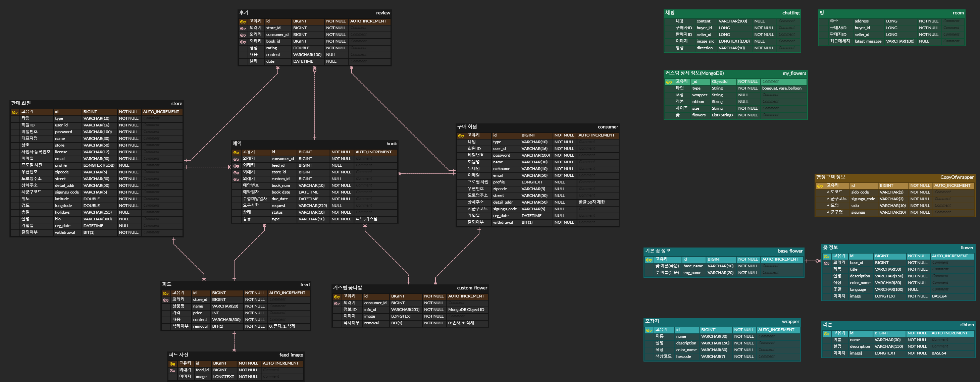Click foreign key icon beside flower base_id
The width and height of the screenshot is (980, 382).
tap(827, 263)
